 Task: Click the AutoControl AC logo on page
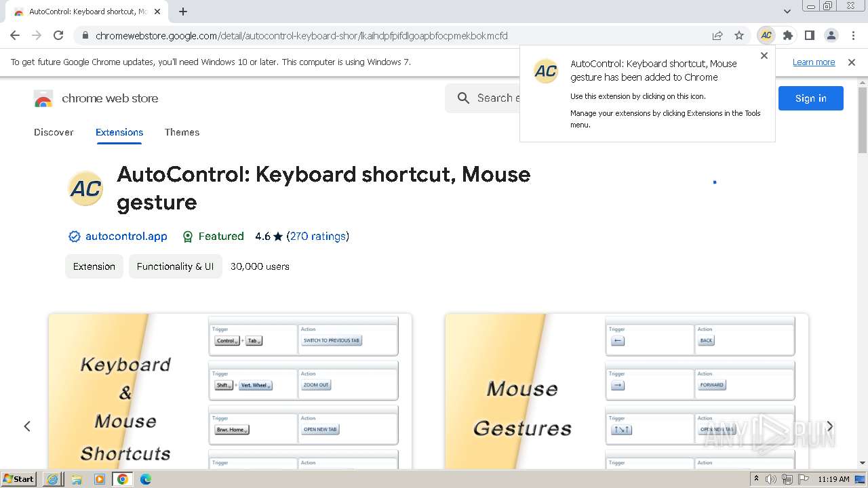click(85, 188)
